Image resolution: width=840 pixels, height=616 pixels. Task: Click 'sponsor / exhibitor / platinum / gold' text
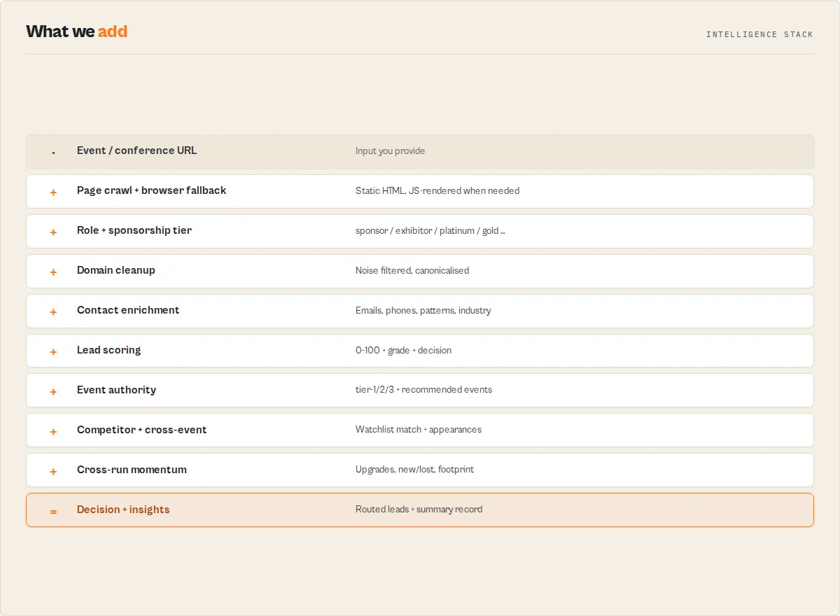tap(430, 230)
